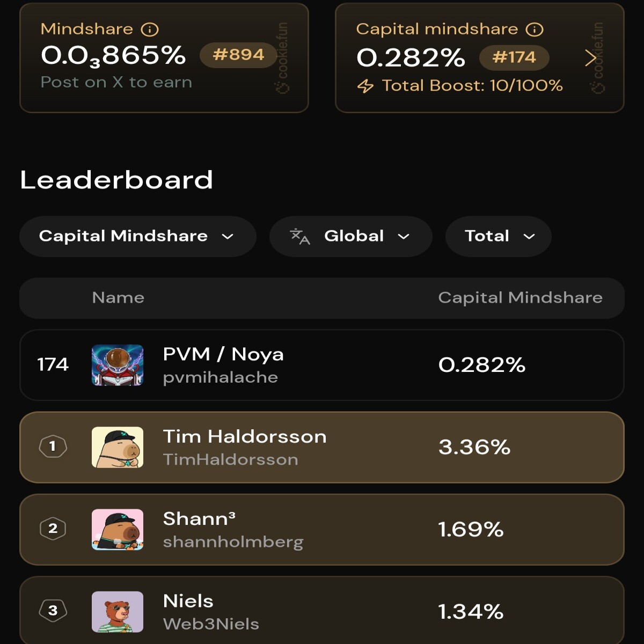Screen dimensions: 644x644
Task: Click the PVM / Noya avatar
Action: point(118,365)
